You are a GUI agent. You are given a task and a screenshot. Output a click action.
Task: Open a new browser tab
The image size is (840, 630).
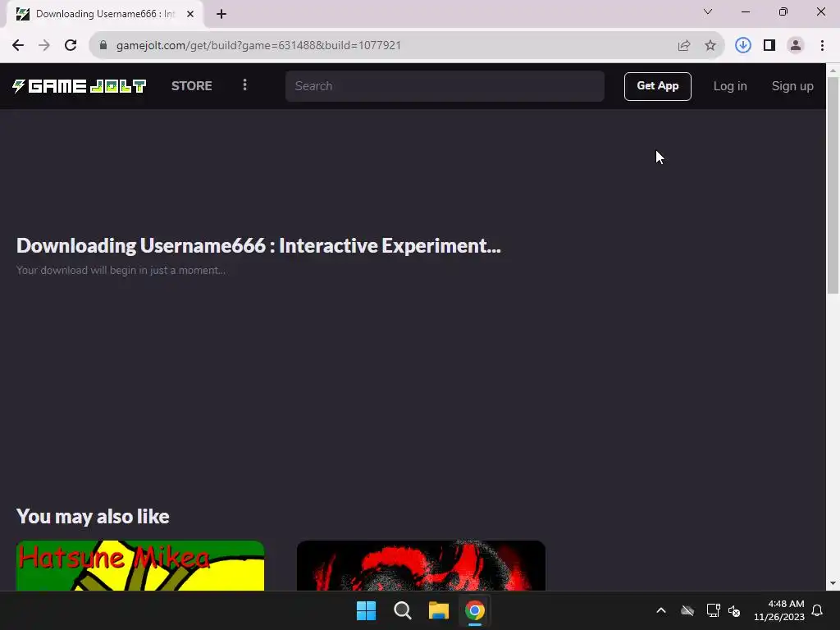(x=221, y=14)
